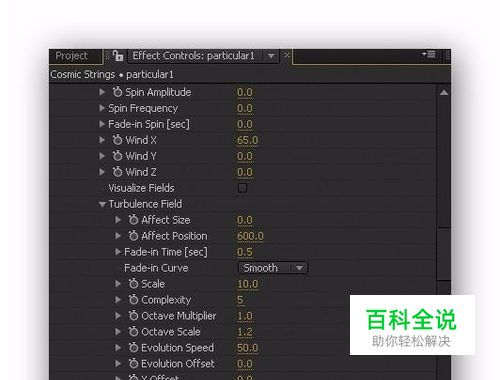The height and width of the screenshot is (380, 500).
Task: Click the Wind Y value 0.0
Action: pyautogui.click(x=245, y=156)
